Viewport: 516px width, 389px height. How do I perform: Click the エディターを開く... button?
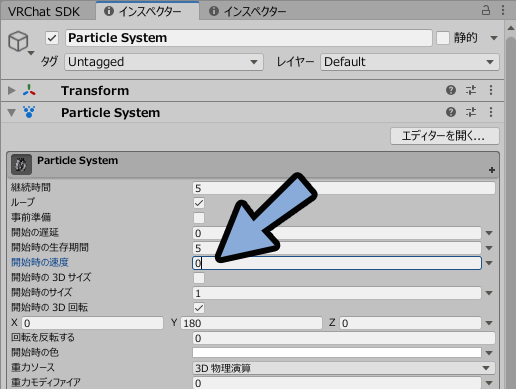[445, 136]
